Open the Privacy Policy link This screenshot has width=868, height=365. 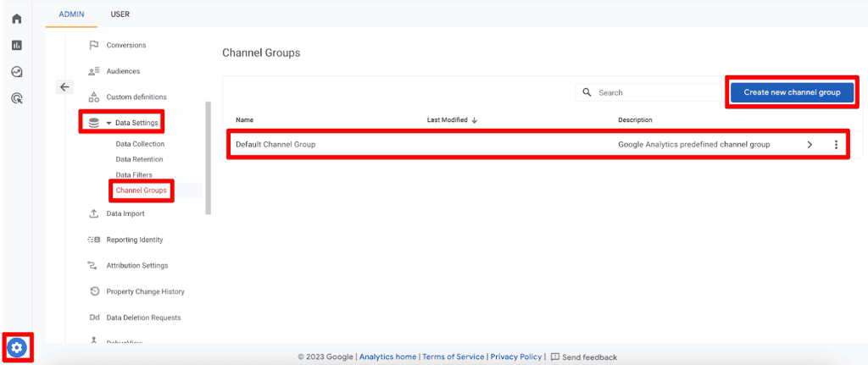click(517, 357)
